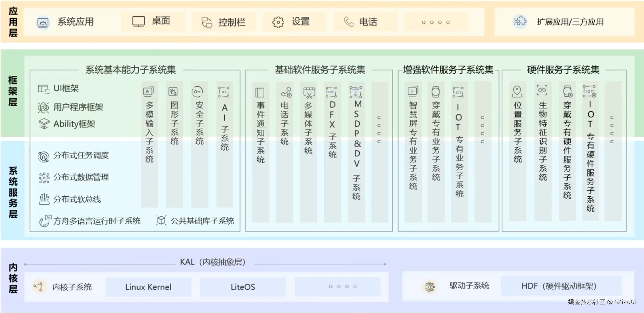
Task: Click the MSDP&DV子系统 icon
Action: (x=356, y=92)
